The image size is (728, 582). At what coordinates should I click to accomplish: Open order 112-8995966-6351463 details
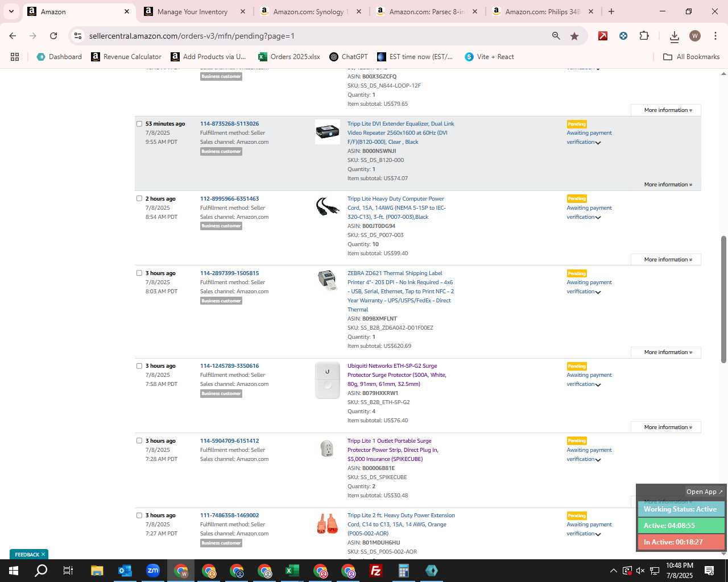tap(229, 199)
